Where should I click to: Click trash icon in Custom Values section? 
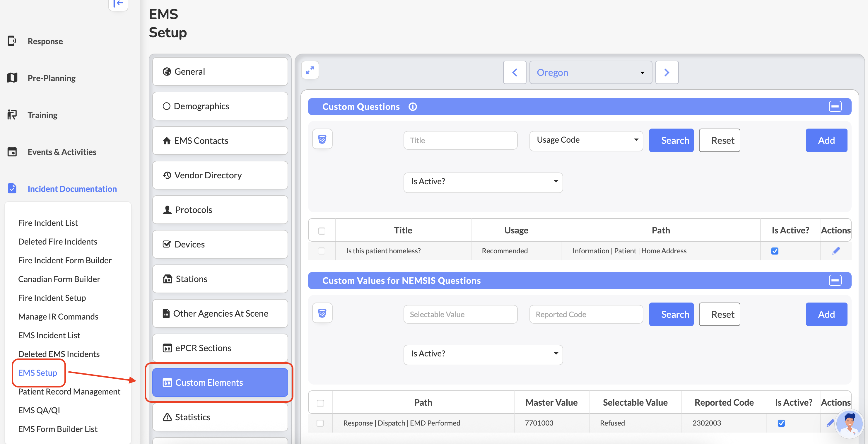(x=322, y=313)
